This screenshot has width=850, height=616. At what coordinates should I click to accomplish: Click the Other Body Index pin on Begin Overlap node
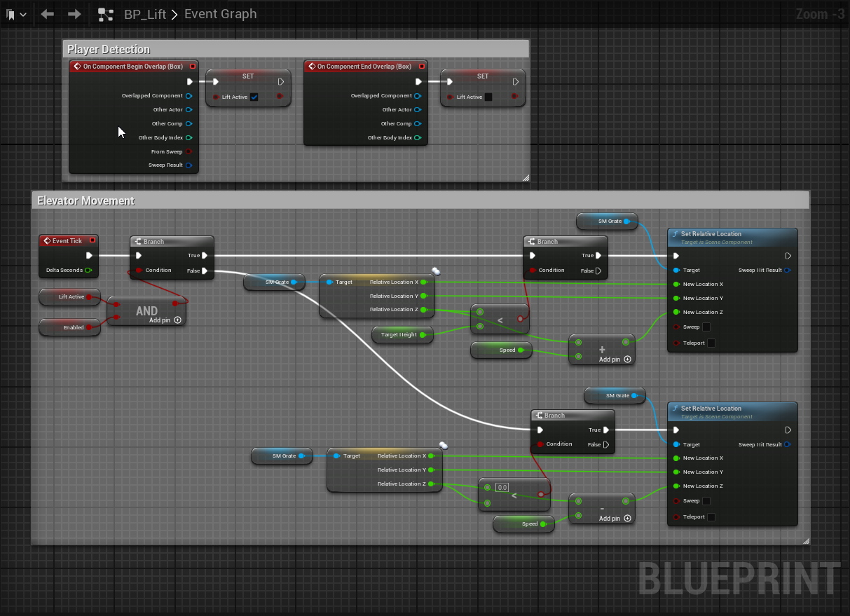click(x=189, y=138)
